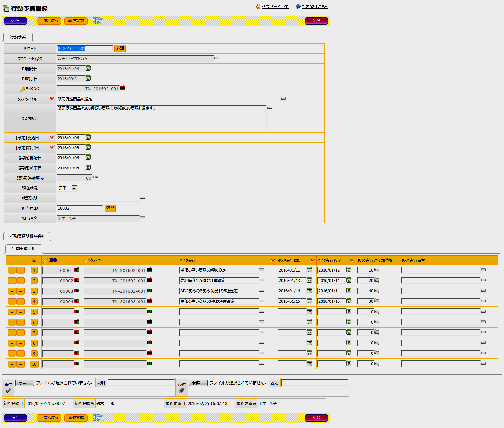Add a row with plus button on row 1
The height and width of the screenshot is (428, 504).
click(x=12, y=271)
